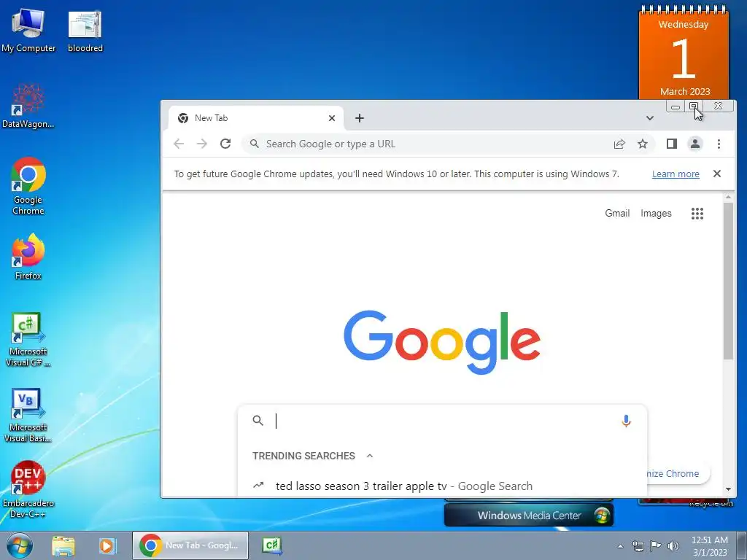This screenshot has height=560, width=747.
Task: Go forward in Chrome navigation
Action: [202, 144]
